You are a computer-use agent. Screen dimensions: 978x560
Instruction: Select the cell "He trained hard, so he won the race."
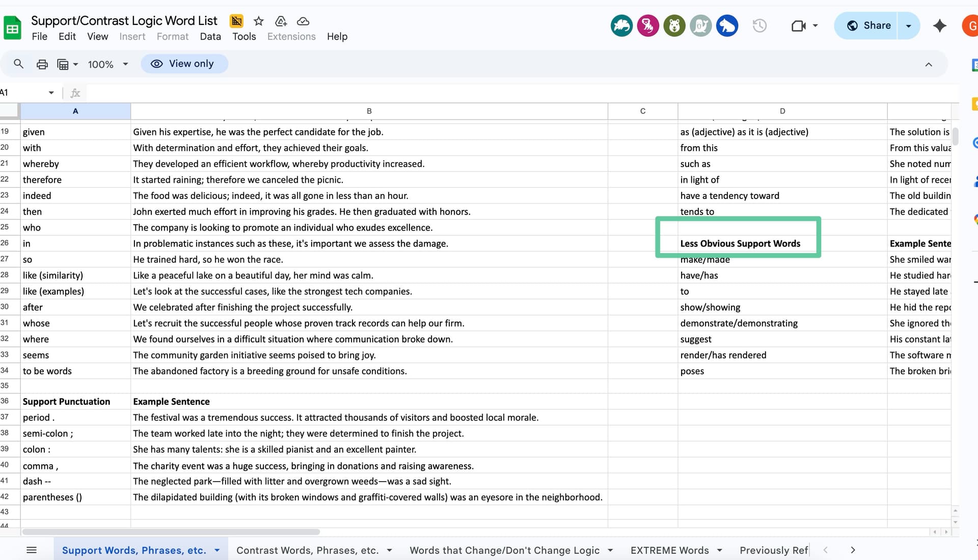pos(369,259)
